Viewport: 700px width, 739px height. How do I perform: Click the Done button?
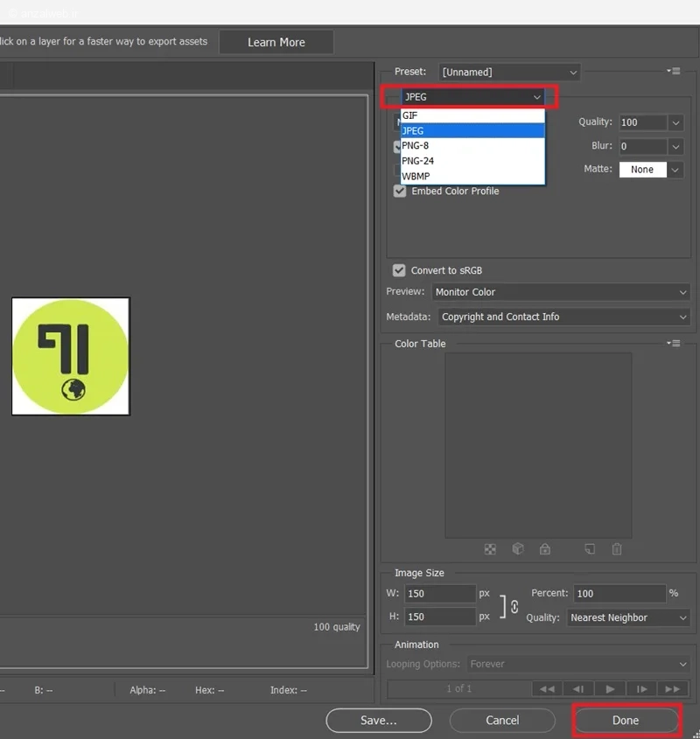pyautogui.click(x=626, y=720)
